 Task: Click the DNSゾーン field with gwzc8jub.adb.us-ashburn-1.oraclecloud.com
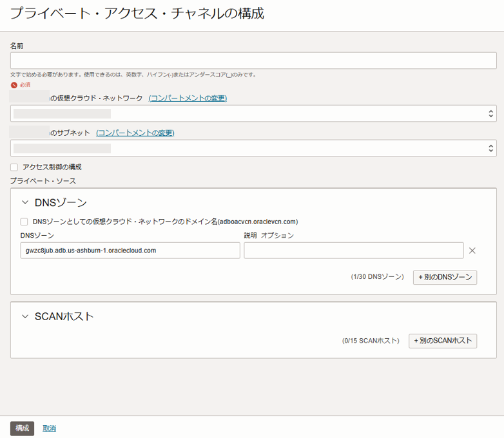[130, 251]
